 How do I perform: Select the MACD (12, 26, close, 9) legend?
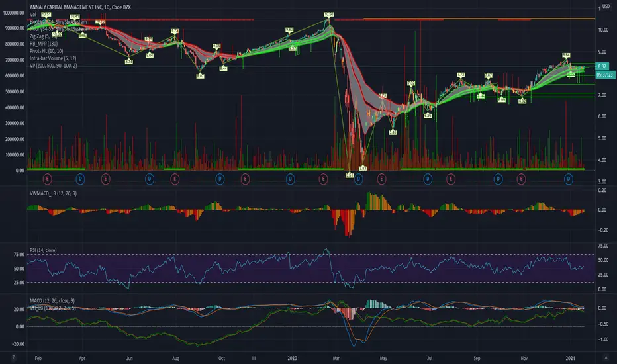click(x=52, y=301)
